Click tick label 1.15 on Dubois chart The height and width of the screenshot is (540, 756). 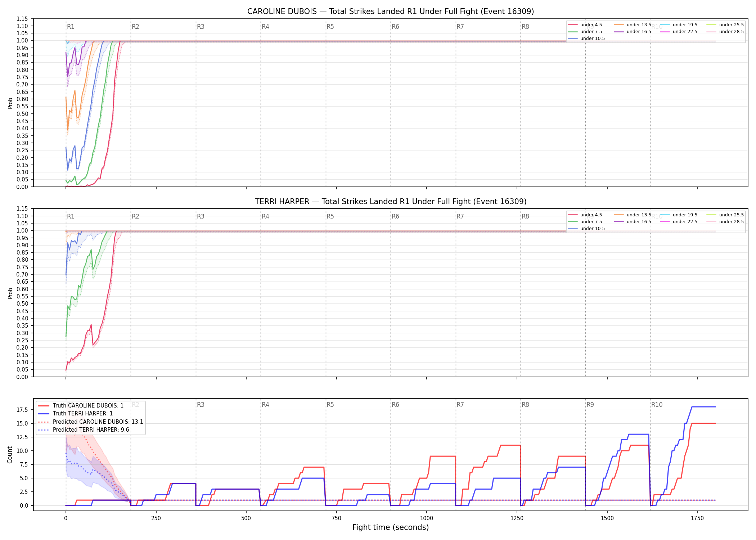(23, 19)
